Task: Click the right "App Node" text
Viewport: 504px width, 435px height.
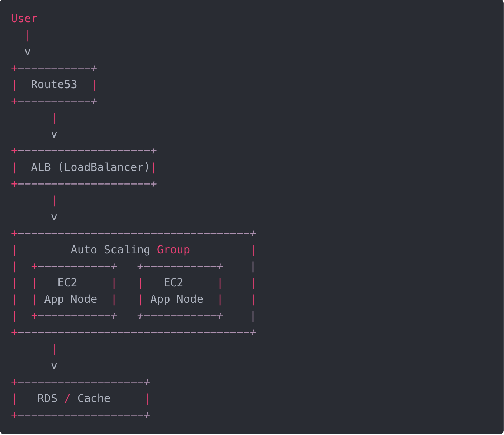Action: pos(177,299)
